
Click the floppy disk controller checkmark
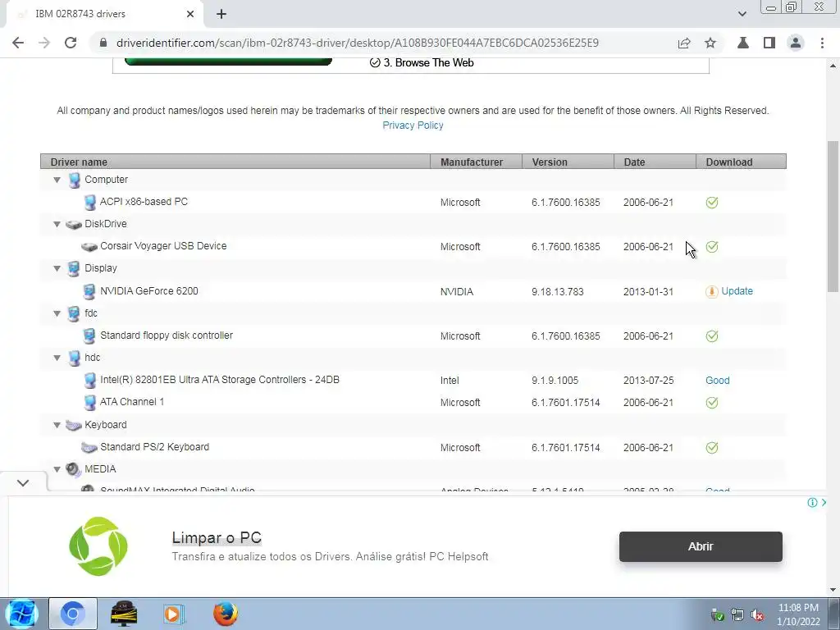[712, 336]
